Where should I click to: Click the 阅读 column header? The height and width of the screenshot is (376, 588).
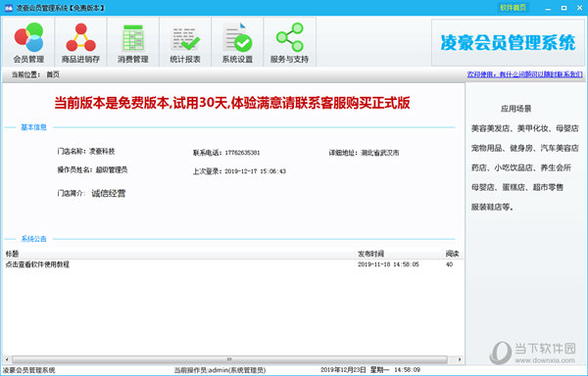[452, 254]
